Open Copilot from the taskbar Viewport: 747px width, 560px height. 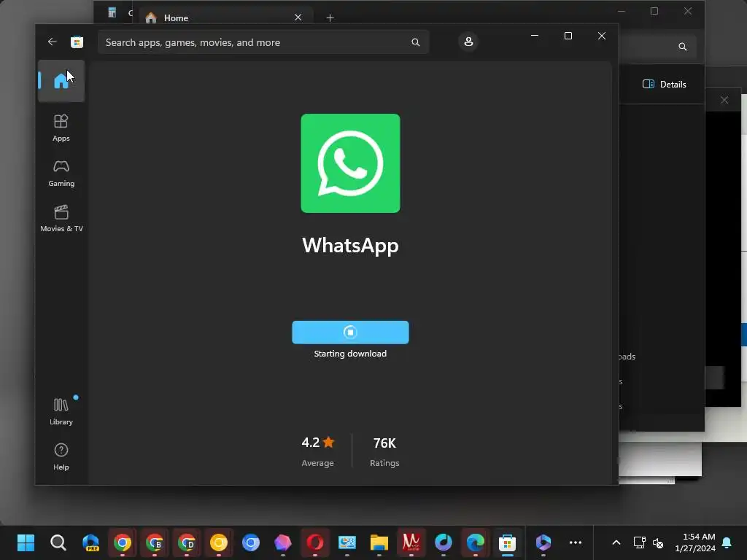pos(543,542)
